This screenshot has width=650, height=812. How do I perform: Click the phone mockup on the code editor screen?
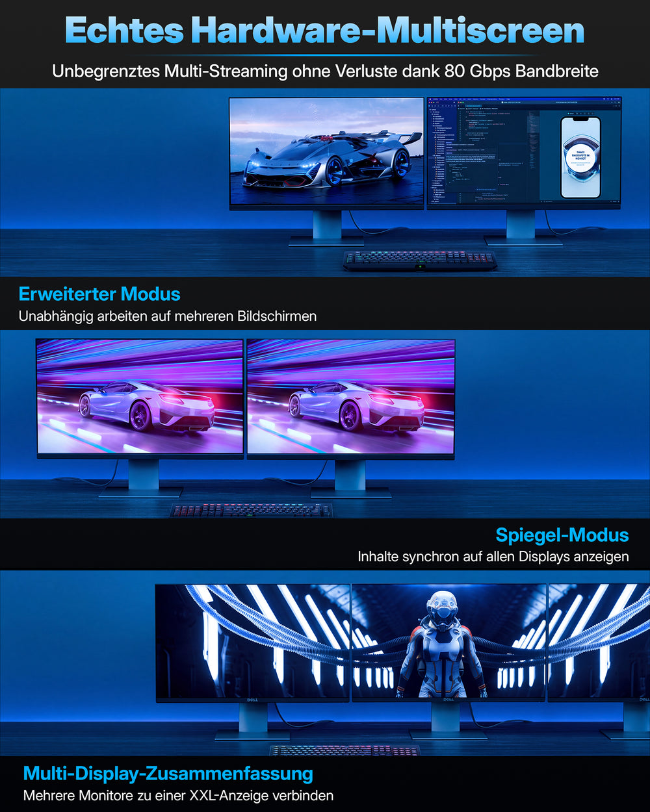(x=580, y=157)
